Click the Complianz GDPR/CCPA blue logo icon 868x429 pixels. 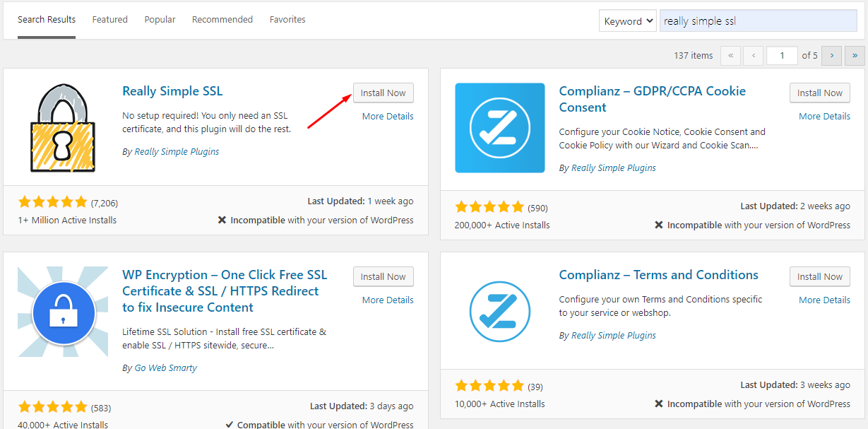click(x=499, y=128)
